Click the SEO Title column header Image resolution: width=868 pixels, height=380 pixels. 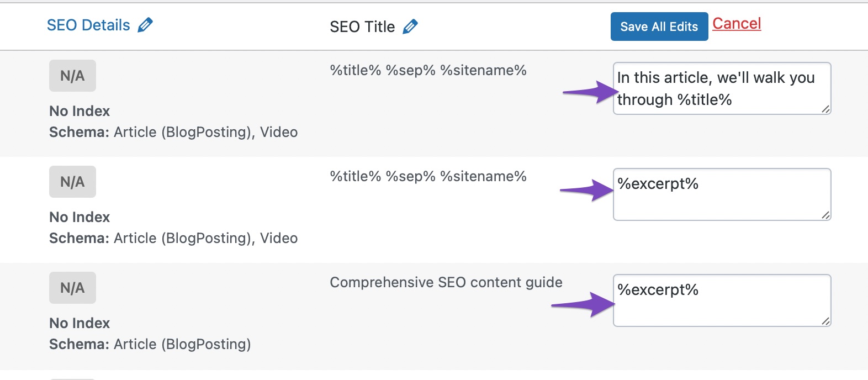pyautogui.click(x=362, y=27)
